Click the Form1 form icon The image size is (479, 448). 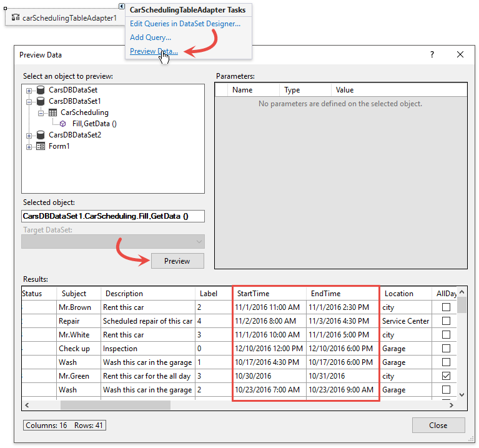[41, 146]
